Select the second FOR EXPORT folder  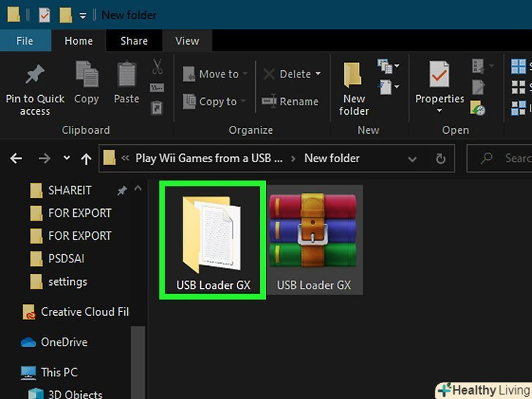coord(71,236)
